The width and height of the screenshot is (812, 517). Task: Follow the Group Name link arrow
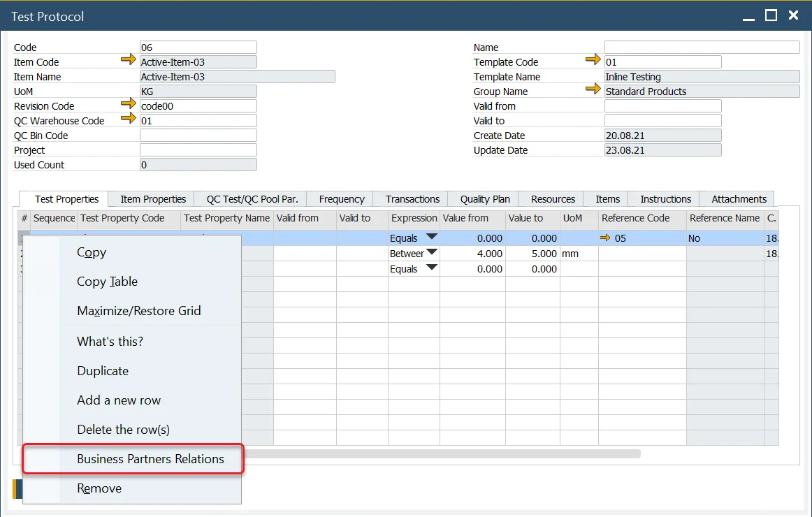[x=593, y=90]
